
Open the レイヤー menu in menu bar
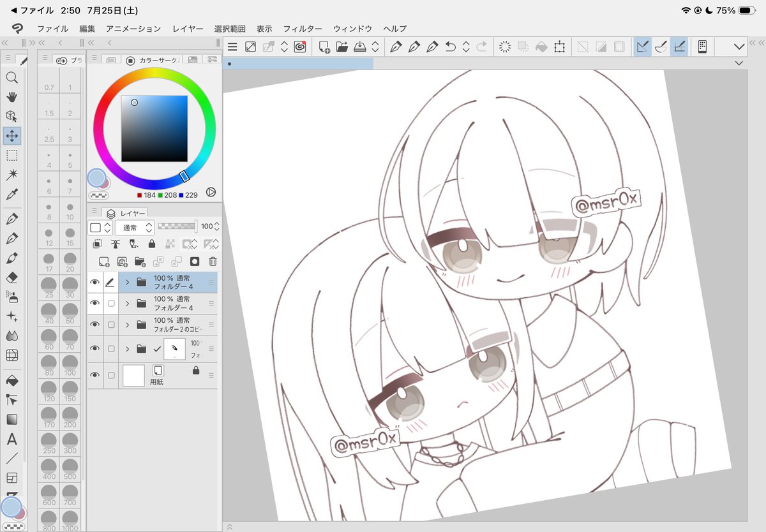[188, 29]
